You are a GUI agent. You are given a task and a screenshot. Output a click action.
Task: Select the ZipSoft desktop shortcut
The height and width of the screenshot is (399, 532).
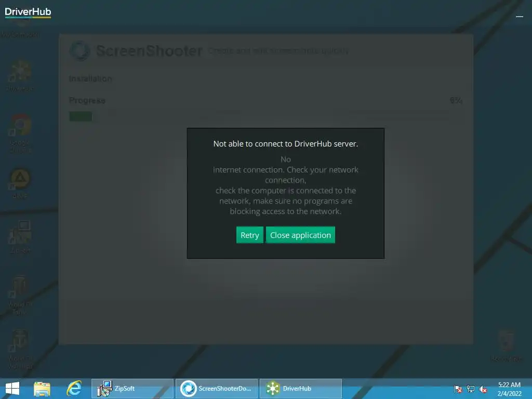(20, 237)
